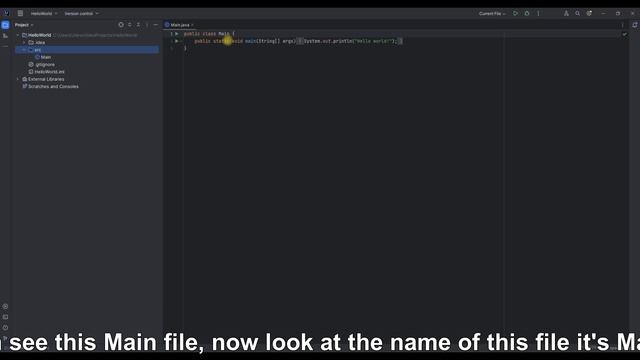Select the HelloWorld project root folder

pyautogui.click(x=40, y=35)
